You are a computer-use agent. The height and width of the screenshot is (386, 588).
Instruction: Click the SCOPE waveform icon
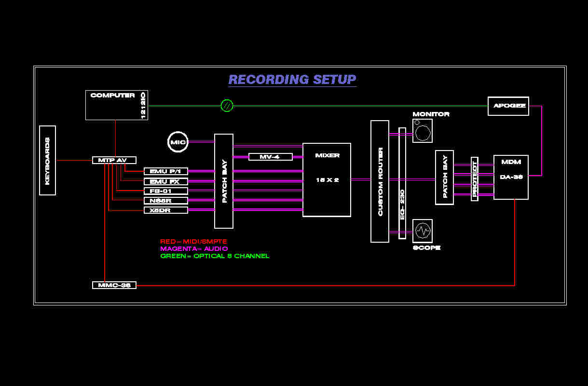(x=423, y=231)
